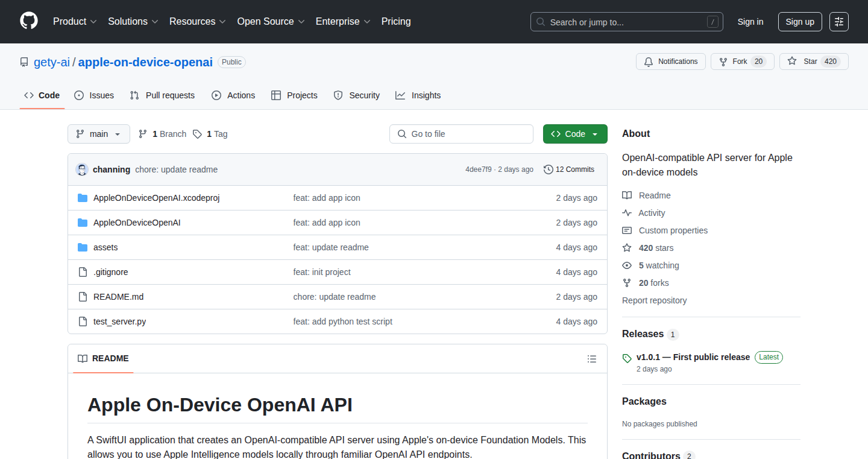868x459 pixels.
Task: Click the star icon beside 420 stars
Action: click(627, 248)
